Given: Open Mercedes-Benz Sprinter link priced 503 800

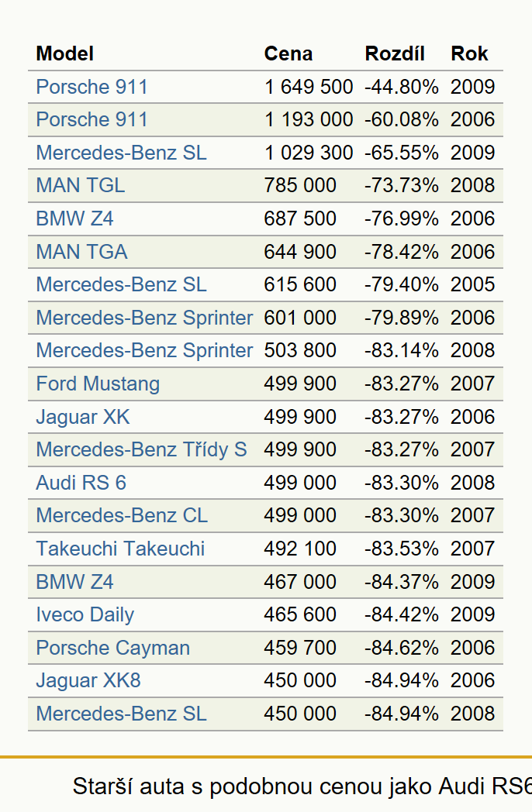Looking at the screenshot, I should 145,350.
